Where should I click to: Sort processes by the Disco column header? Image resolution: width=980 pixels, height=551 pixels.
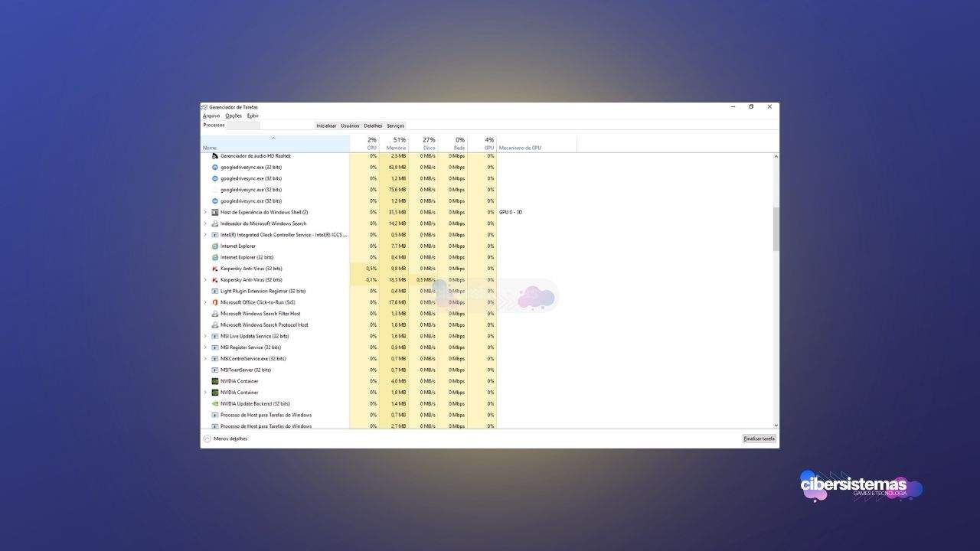423,143
